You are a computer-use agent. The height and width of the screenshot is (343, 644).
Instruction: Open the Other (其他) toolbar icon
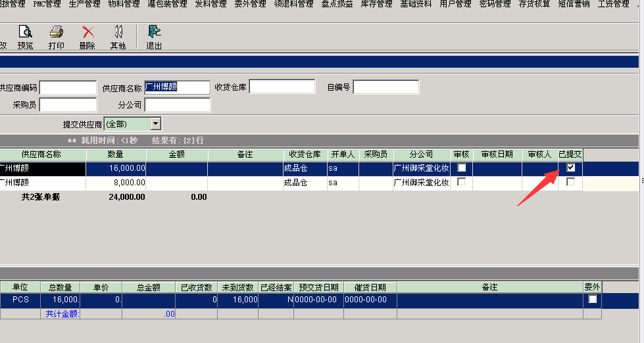118,37
